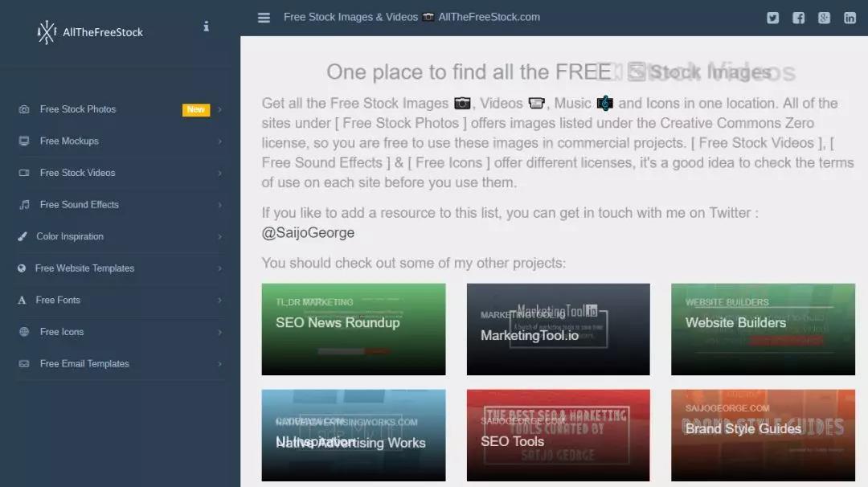Open the Free Stock Videos menu item

[x=121, y=174]
